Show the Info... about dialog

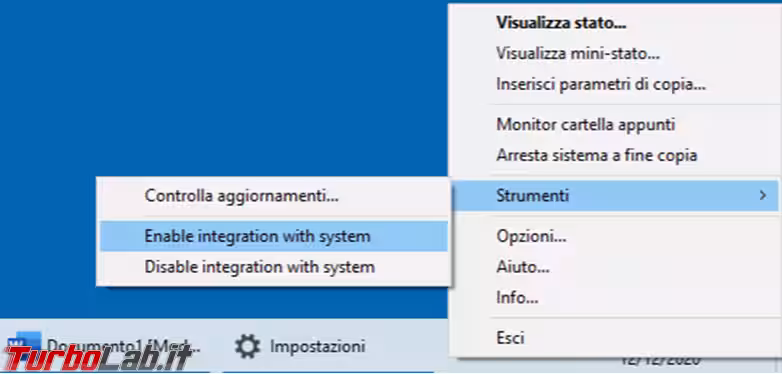click(612, 298)
